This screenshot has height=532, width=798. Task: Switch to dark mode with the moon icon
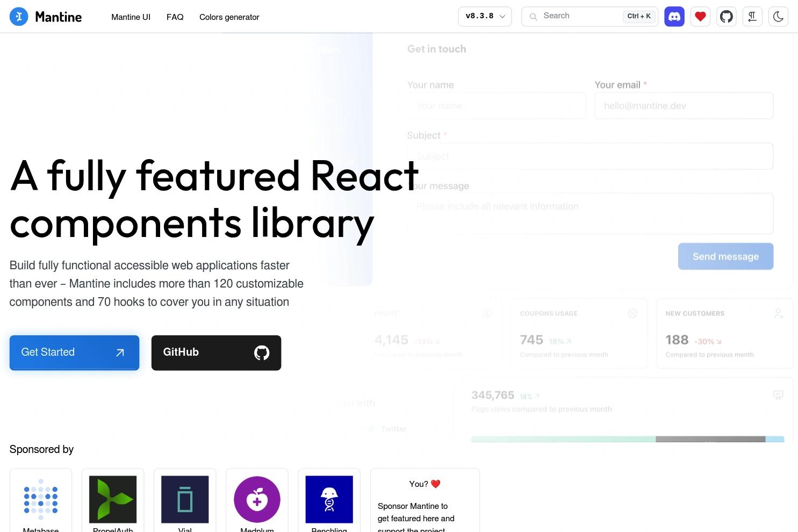pyautogui.click(x=778, y=17)
